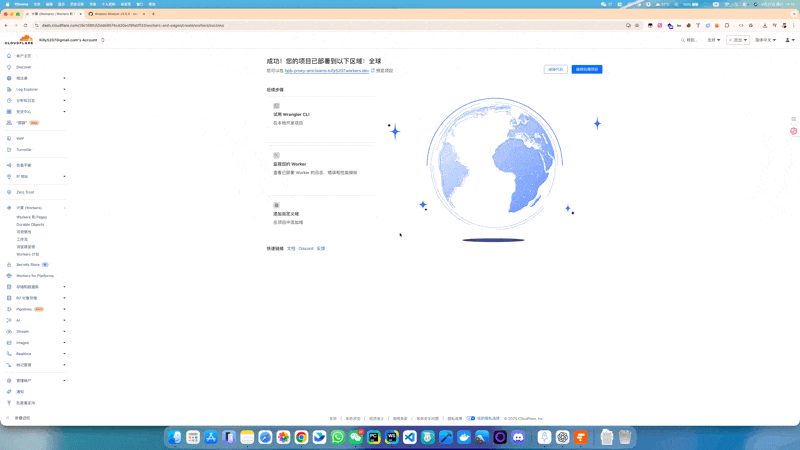Click the Workers for Platforms icon
The width and height of the screenshot is (800, 450).
point(9,275)
